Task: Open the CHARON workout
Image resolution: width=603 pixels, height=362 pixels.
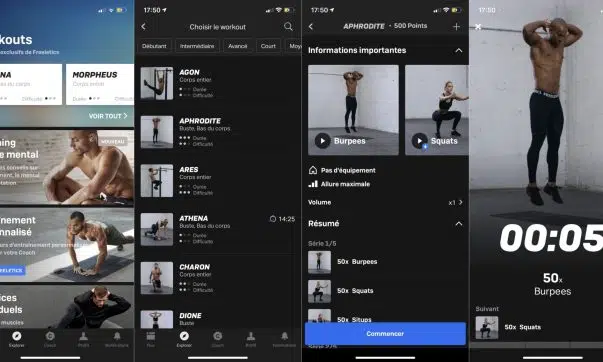Action: click(218, 278)
